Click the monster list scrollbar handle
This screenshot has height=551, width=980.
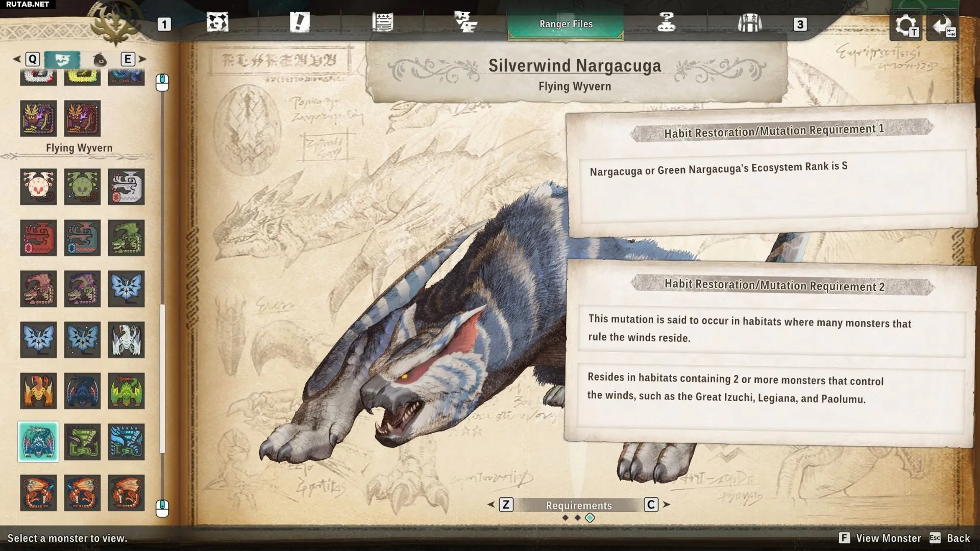[162, 378]
